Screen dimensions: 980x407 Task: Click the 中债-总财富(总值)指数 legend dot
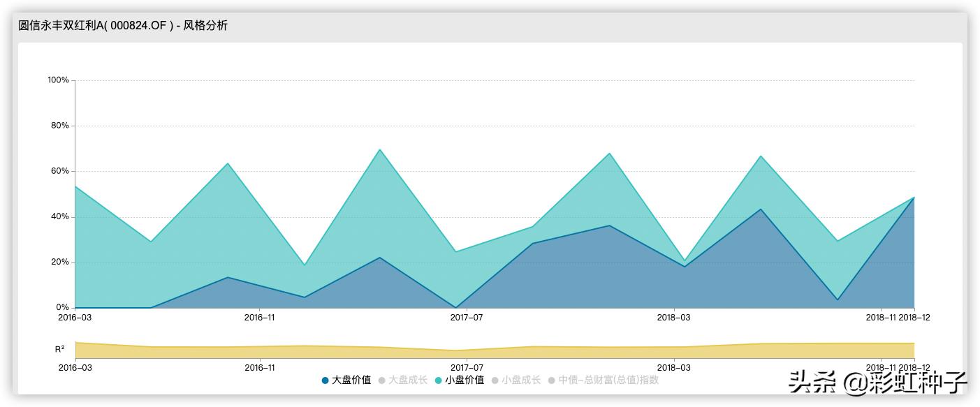click(x=551, y=380)
